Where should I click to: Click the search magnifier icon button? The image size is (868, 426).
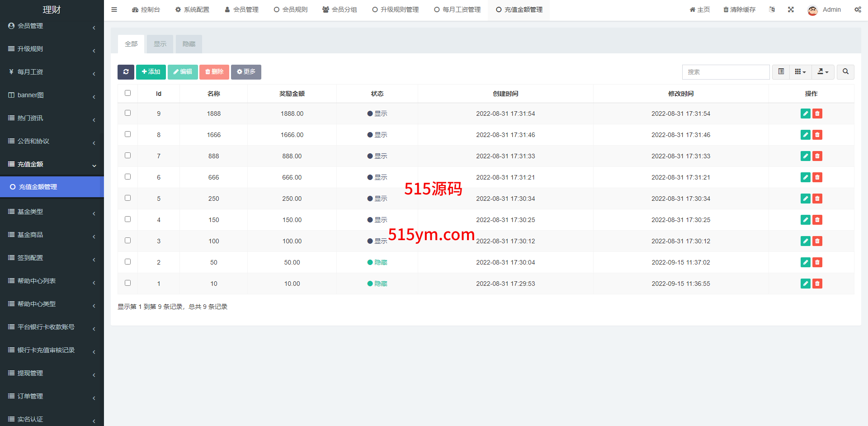(x=845, y=72)
